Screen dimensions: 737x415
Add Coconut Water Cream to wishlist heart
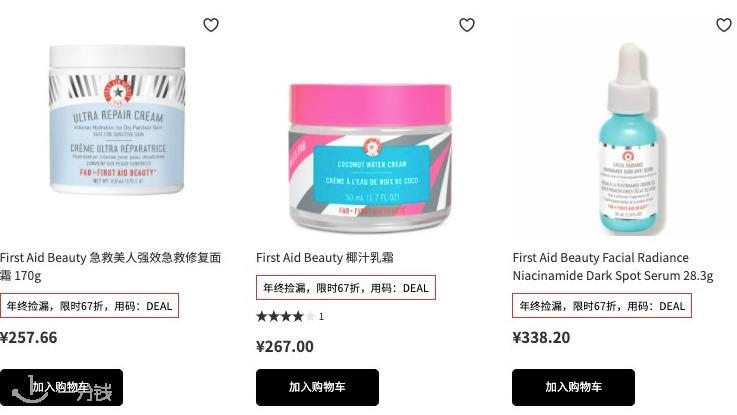pyautogui.click(x=467, y=24)
